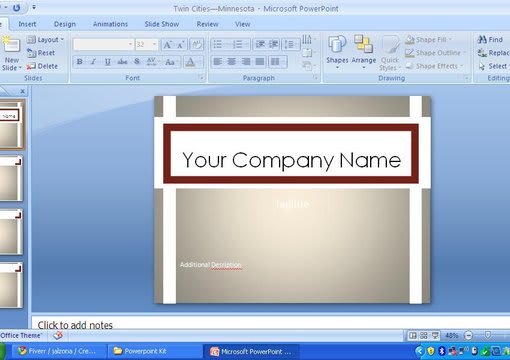Viewport: 510px width, 360px height.
Task: Open Text Direction options
Action: pos(308,40)
